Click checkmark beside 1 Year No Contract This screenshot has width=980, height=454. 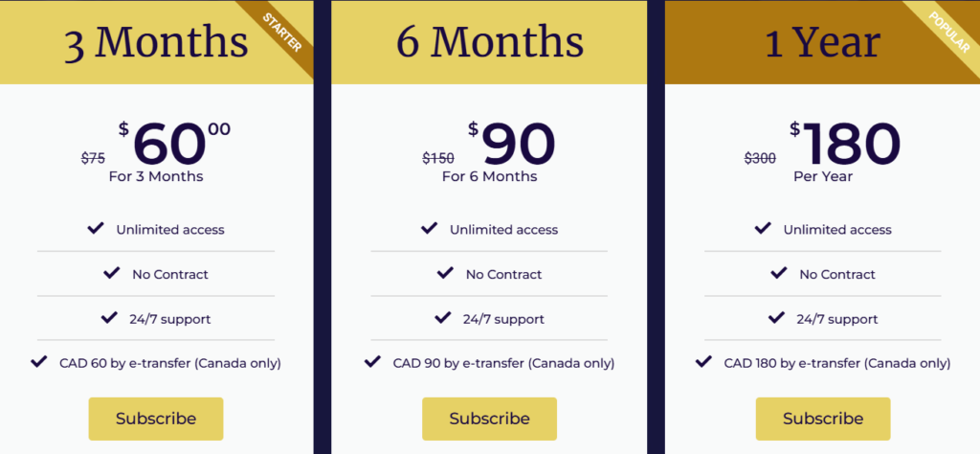tap(778, 274)
